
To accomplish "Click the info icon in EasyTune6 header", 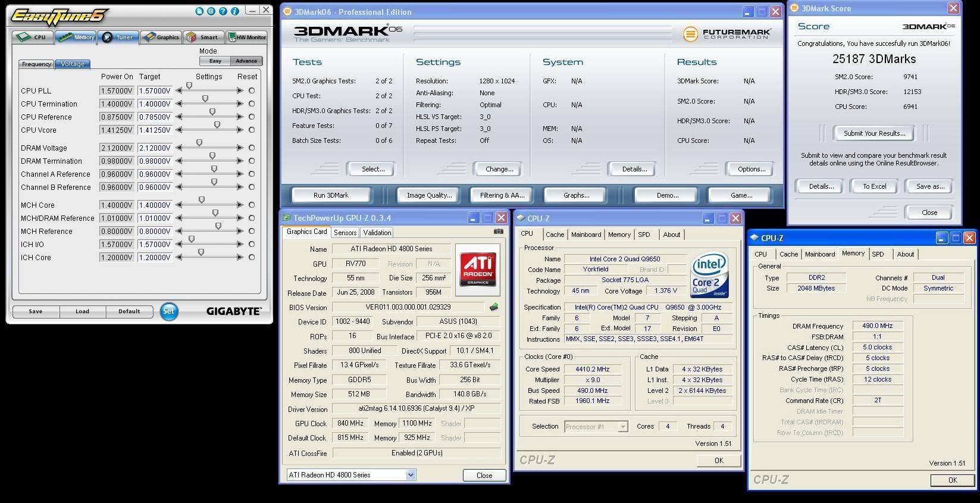I will (235, 11).
